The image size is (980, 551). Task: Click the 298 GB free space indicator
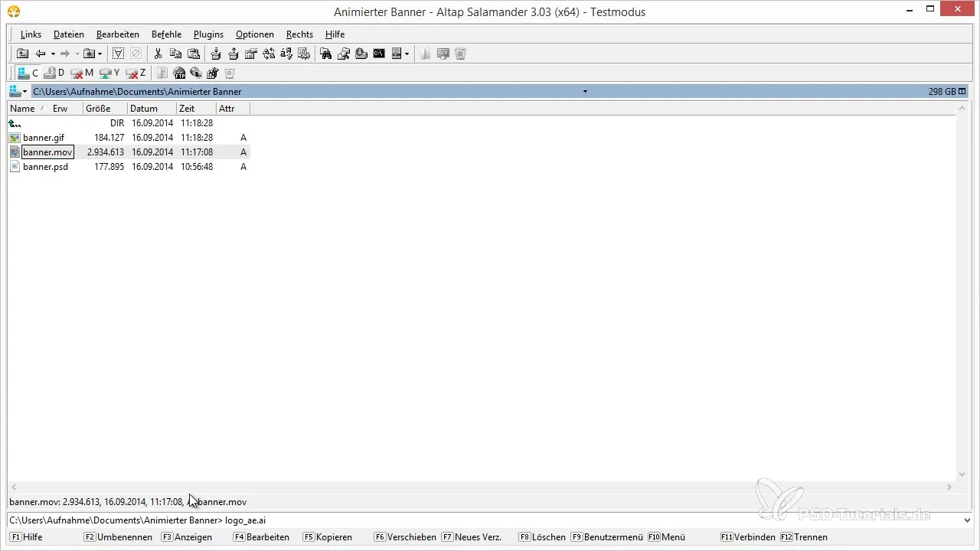point(942,92)
